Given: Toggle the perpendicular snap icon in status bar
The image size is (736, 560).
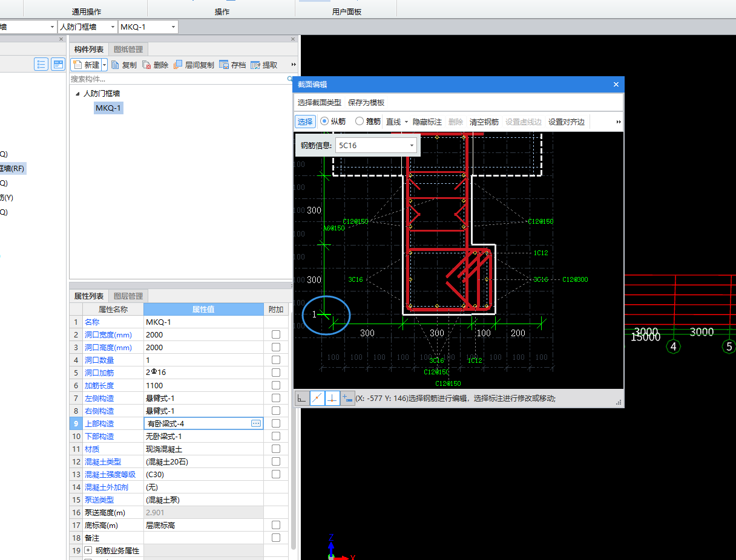Looking at the screenshot, I should coord(332,398).
